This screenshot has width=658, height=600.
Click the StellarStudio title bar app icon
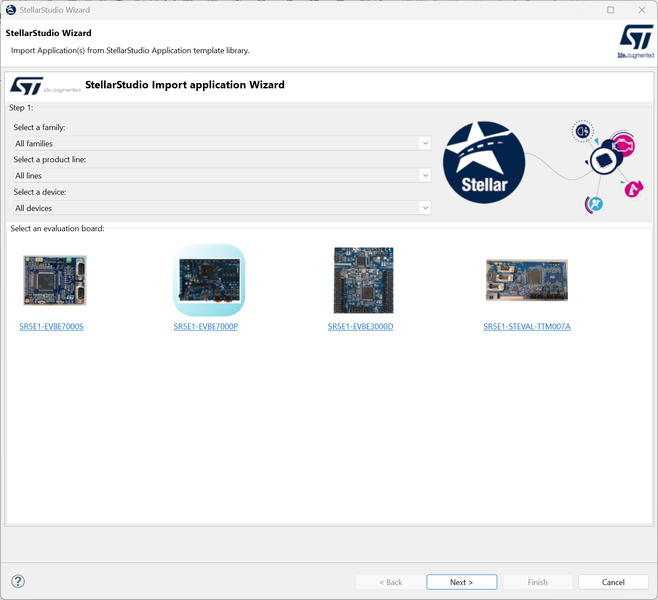pyautogui.click(x=11, y=10)
